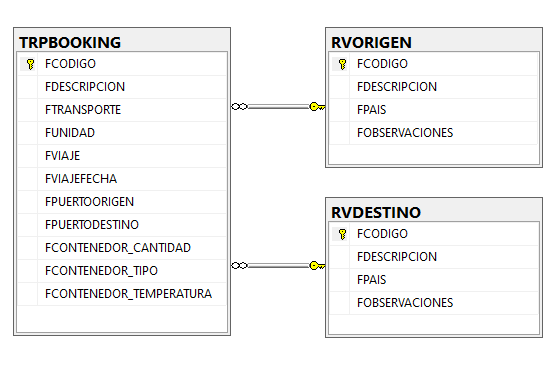The image size is (557, 370).
Task: Select FDESCRIPCION column in RVDESTINO table
Action: [x=434, y=257]
